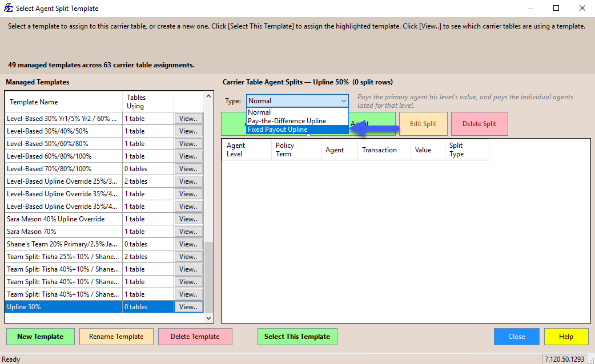Choose Normal in the Type list
Screen dimensions: 595x364
(297, 112)
